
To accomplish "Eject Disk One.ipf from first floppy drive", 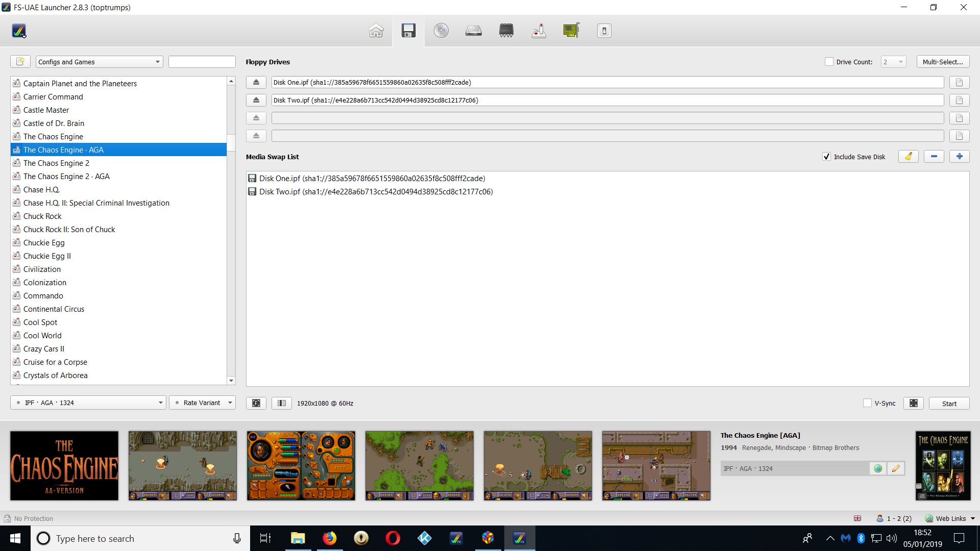I will [x=256, y=82].
